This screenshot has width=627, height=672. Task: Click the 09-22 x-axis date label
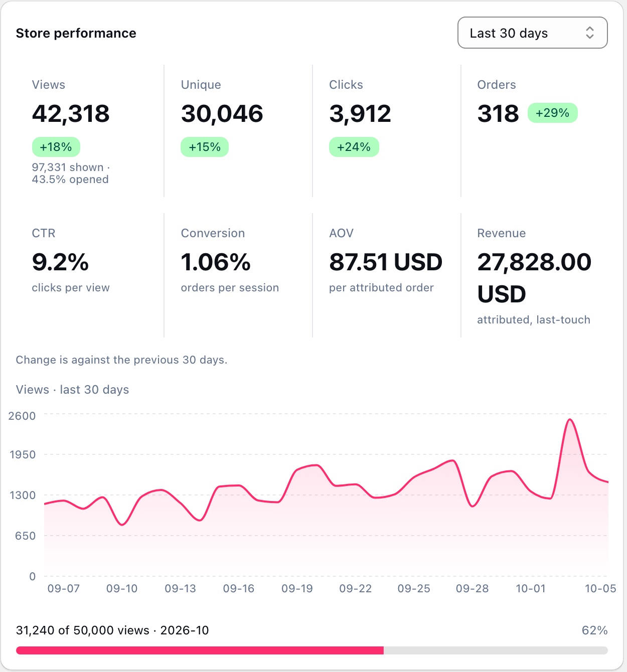[356, 589]
